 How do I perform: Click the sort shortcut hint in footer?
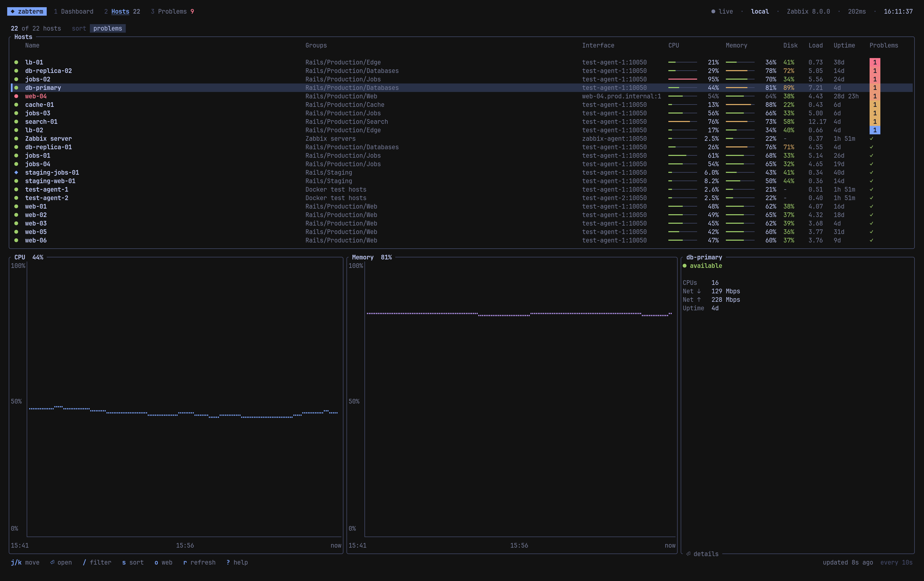[133, 562]
